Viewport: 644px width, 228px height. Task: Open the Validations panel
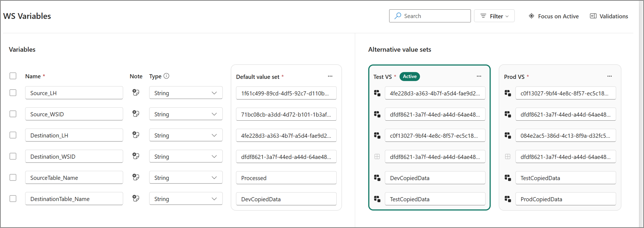click(609, 16)
